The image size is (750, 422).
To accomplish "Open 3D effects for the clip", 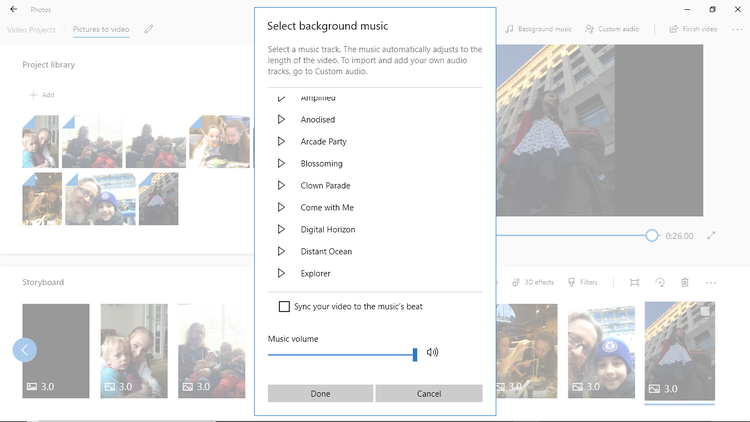I will 533,282.
